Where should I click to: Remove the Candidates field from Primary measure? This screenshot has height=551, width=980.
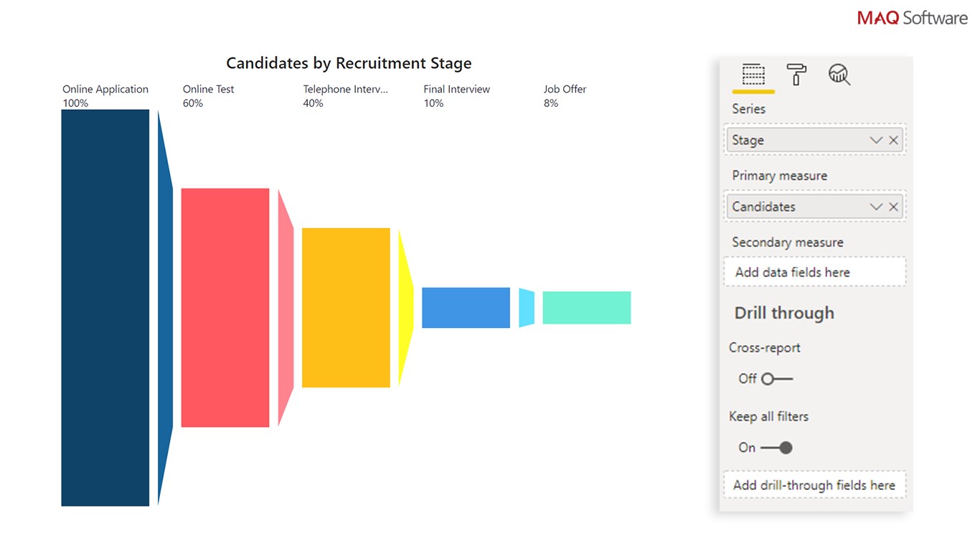(x=894, y=207)
